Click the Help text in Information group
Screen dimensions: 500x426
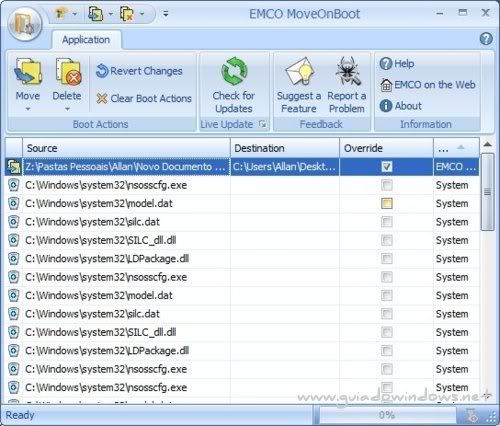pyautogui.click(x=404, y=63)
